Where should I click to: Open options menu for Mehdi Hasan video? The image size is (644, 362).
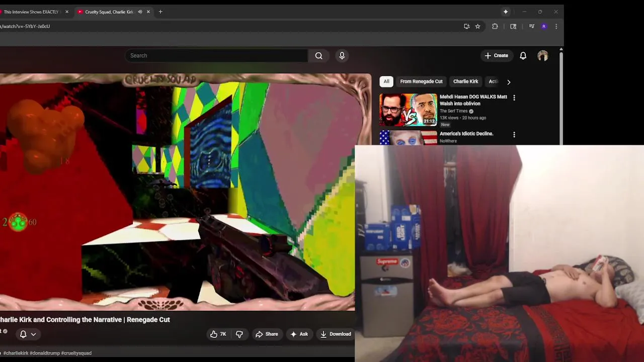514,98
